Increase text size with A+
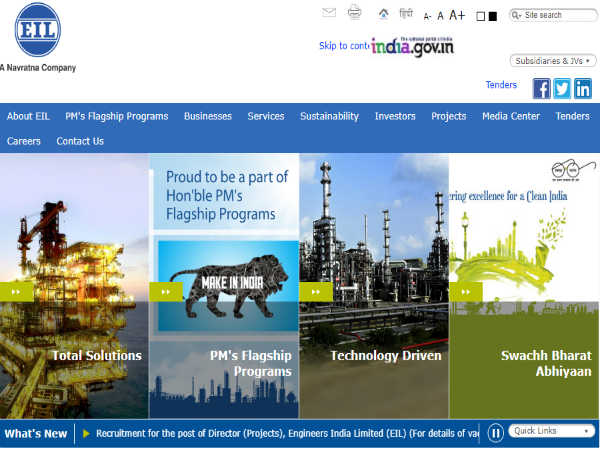 click(457, 15)
